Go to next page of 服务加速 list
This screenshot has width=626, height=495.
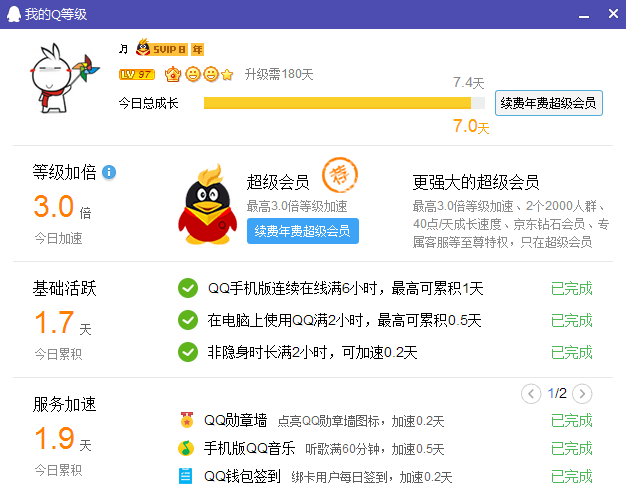click(x=582, y=394)
